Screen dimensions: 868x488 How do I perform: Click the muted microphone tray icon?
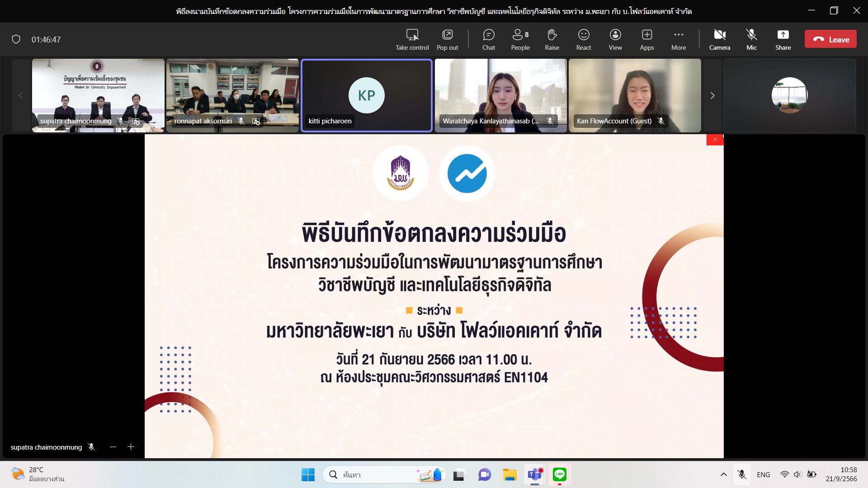pos(742,474)
